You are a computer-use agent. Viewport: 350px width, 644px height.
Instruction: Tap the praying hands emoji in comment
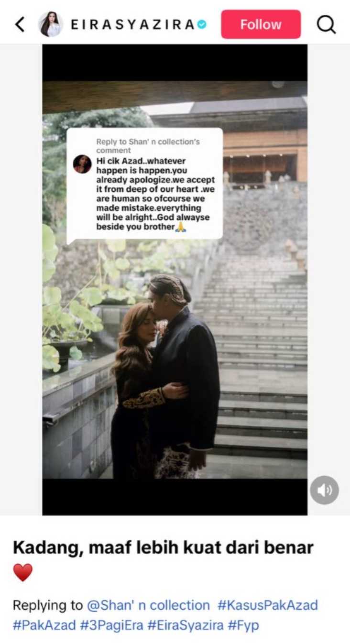tap(181, 227)
